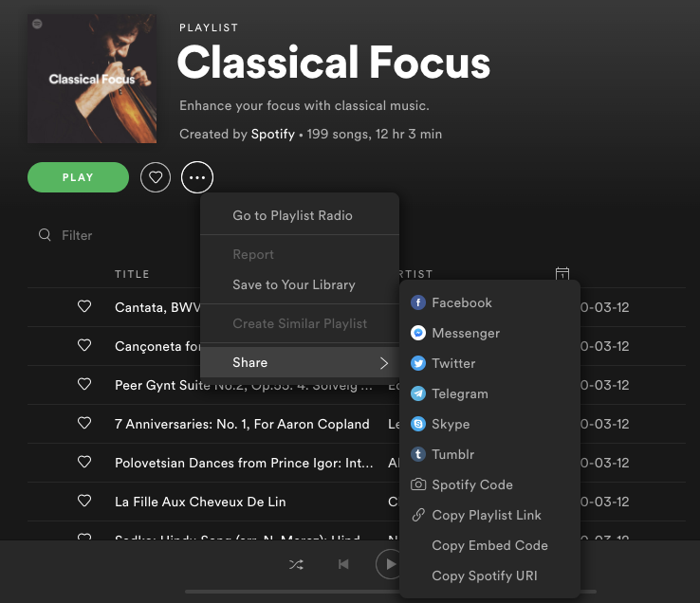
Task: Toggle heart for La Fille Aux Cheveux De Lin
Action: pyautogui.click(x=84, y=502)
